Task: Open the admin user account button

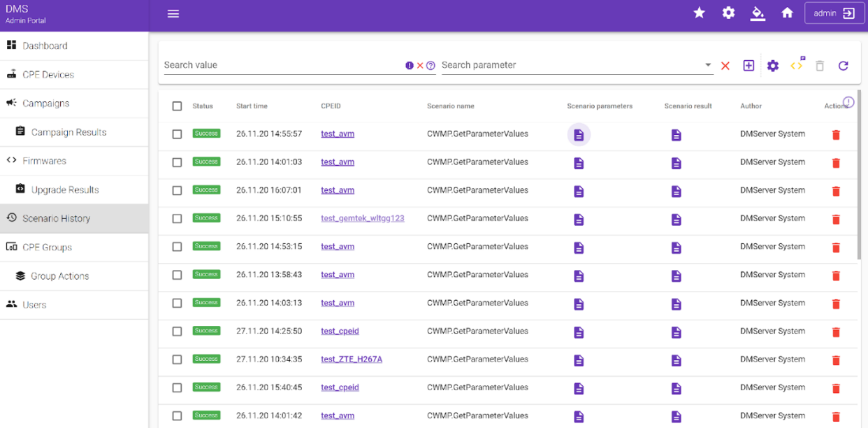Action: pos(834,13)
